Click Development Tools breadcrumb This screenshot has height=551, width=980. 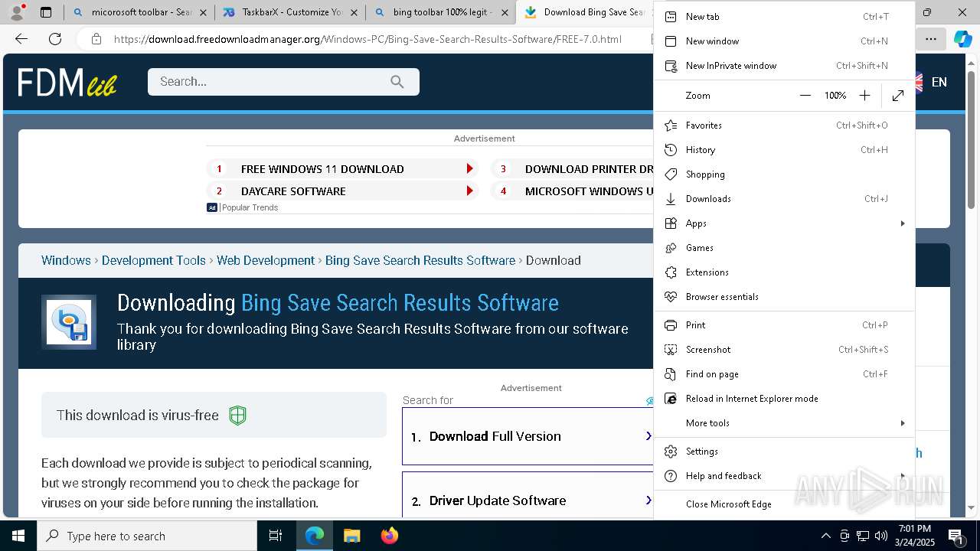[x=154, y=260]
